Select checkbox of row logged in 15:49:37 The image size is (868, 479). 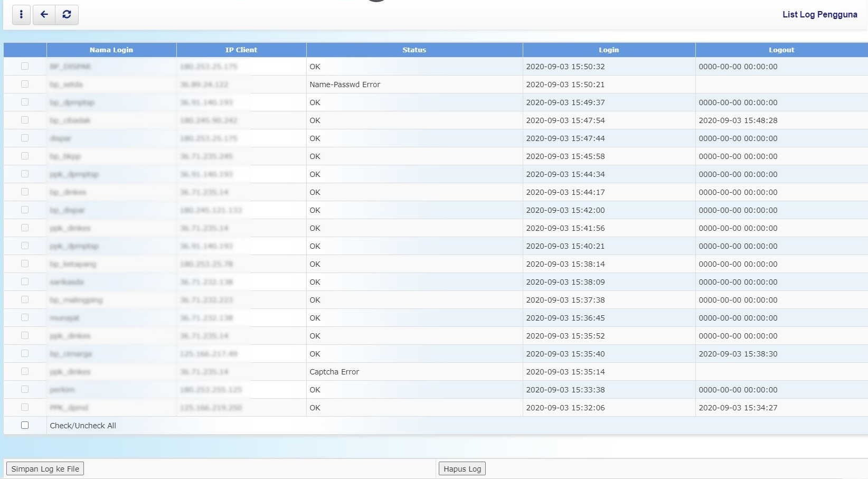tap(25, 102)
